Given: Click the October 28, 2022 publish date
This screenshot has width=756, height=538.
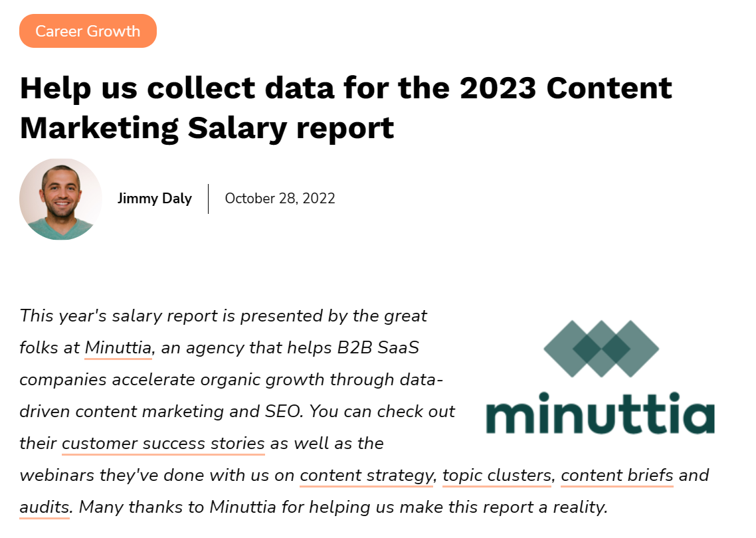Looking at the screenshot, I should (280, 199).
